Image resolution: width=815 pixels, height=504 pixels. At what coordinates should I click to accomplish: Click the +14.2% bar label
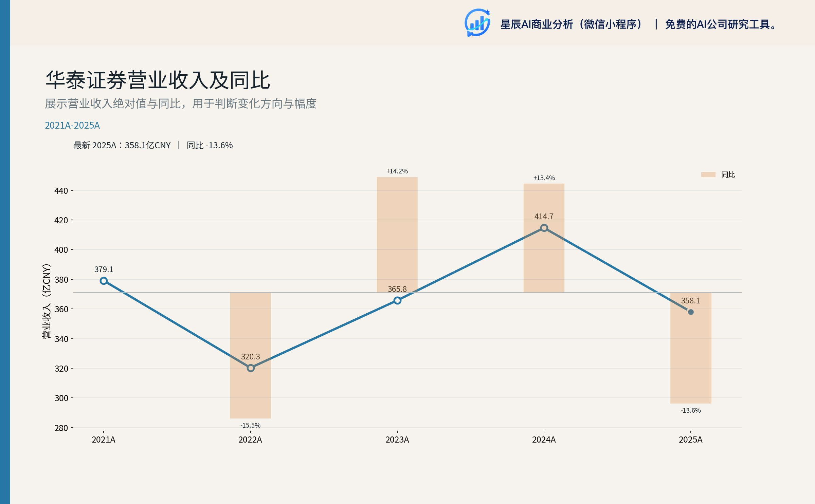click(x=397, y=171)
